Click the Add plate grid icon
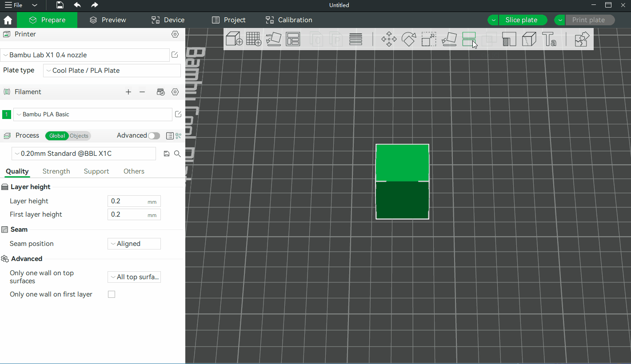The width and height of the screenshot is (631, 364). pyautogui.click(x=254, y=39)
